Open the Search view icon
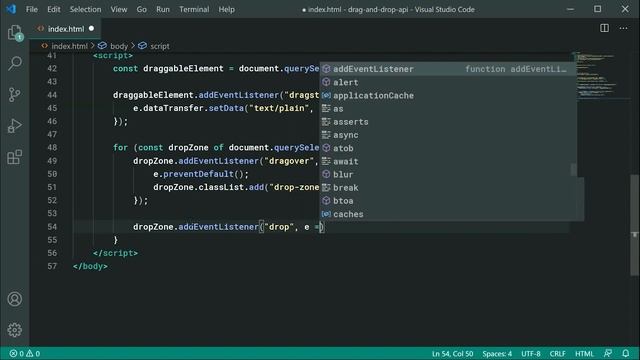The height and width of the screenshot is (360, 640). pyautogui.click(x=15, y=63)
